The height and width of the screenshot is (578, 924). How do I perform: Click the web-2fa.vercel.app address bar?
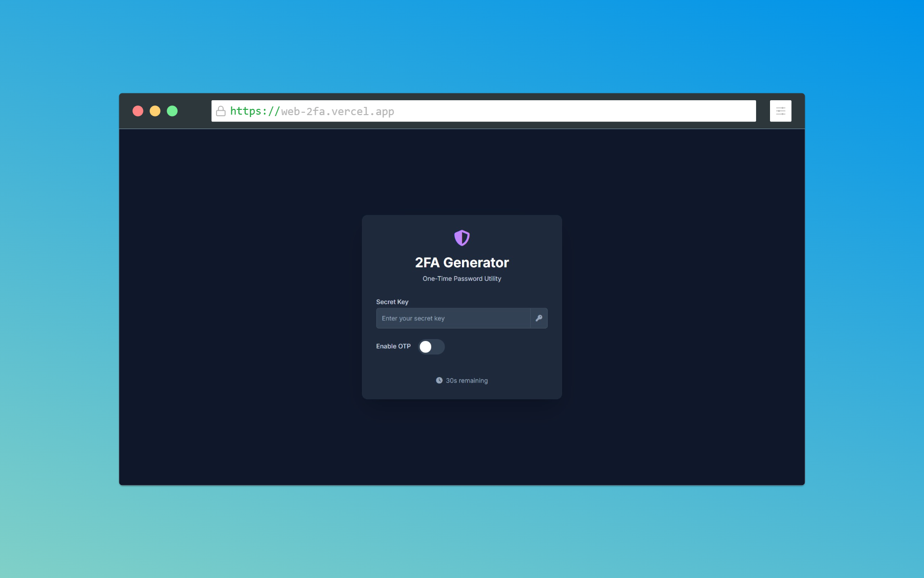[483, 111]
